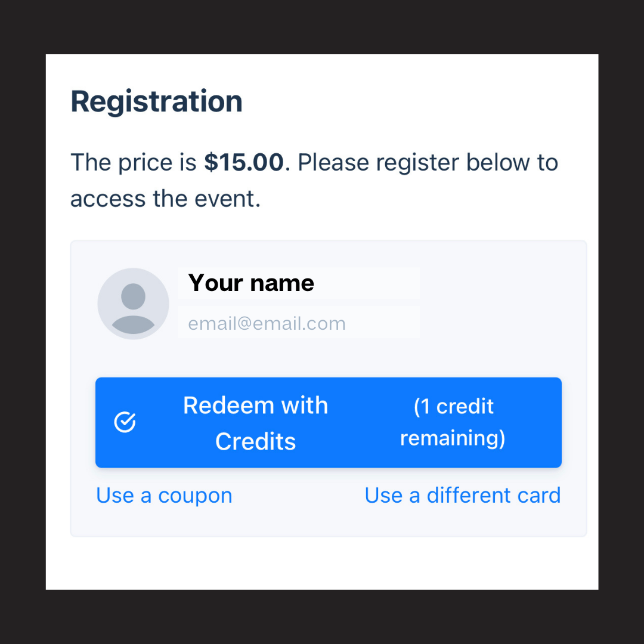Focus the email@email.com input field
The width and height of the screenshot is (644, 644).
point(298,323)
